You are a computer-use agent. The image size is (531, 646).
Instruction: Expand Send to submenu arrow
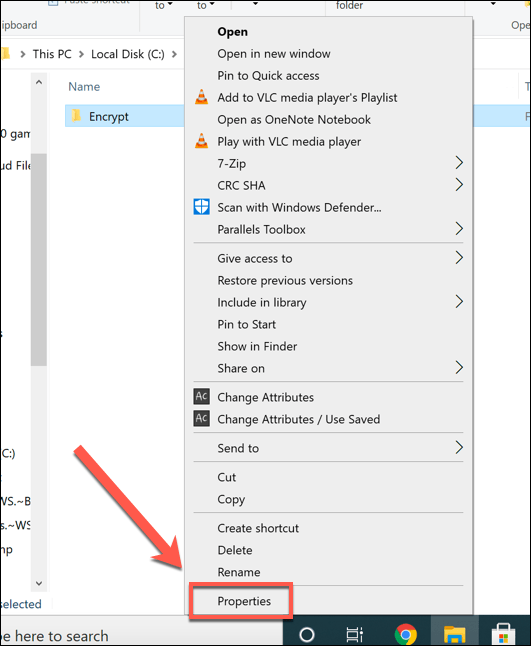click(x=459, y=447)
